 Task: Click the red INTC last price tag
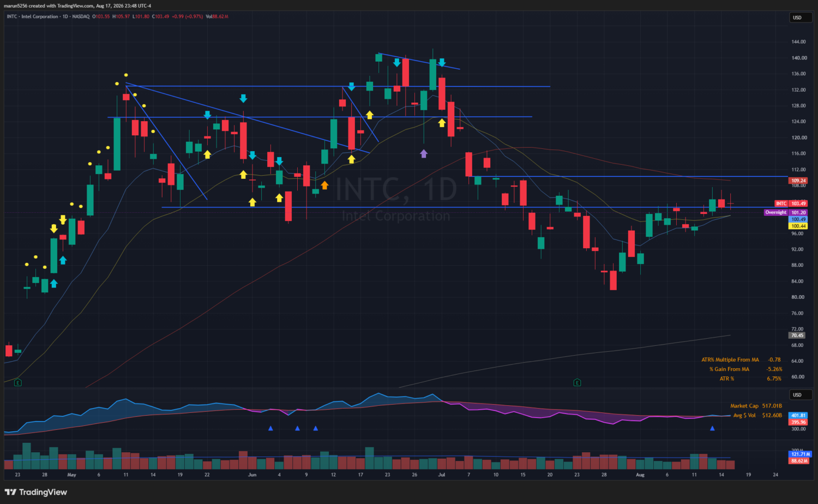791,203
